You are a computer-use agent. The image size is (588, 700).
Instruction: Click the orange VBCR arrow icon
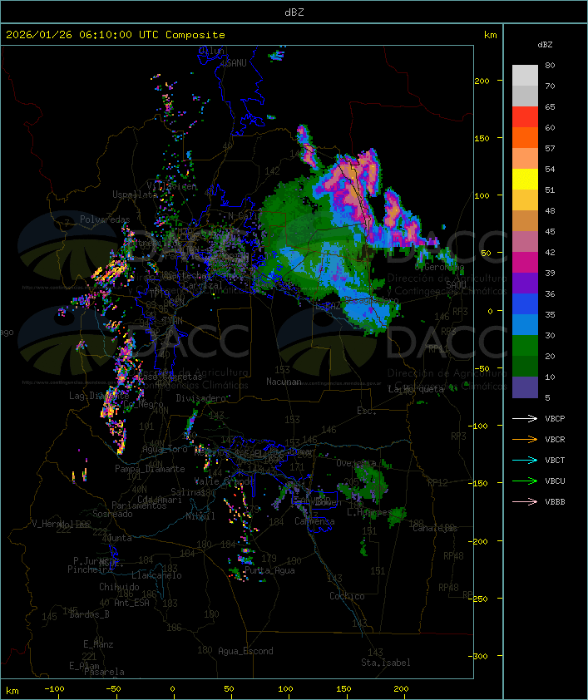[x=525, y=439]
